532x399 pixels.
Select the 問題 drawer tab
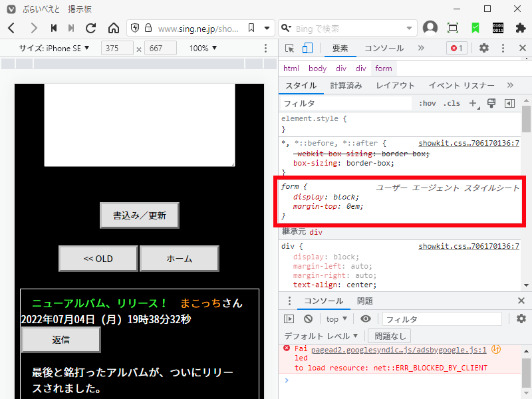pos(364,301)
